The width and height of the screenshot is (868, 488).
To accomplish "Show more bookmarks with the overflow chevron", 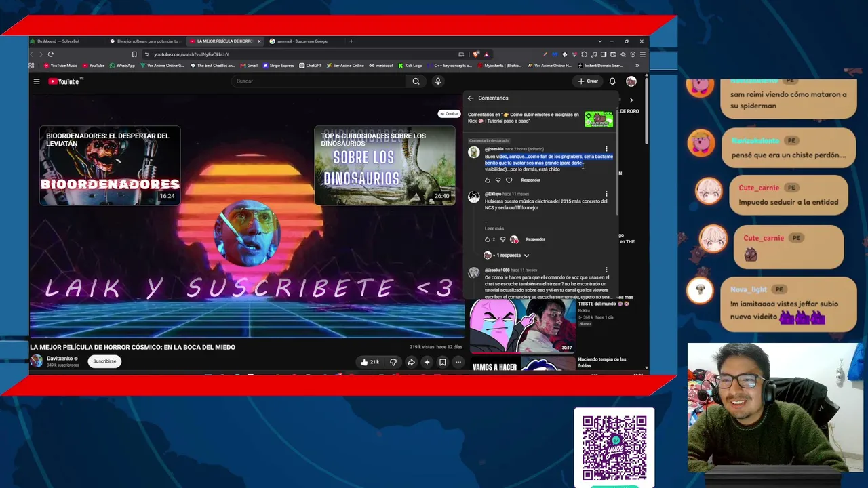I will (637, 66).
